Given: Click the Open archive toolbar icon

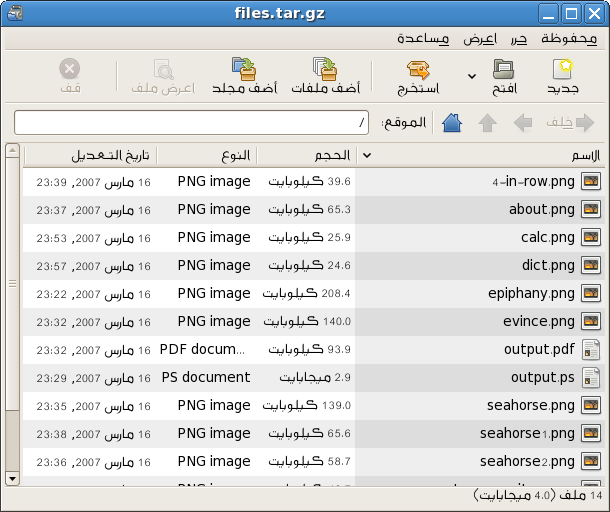Looking at the screenshot, I should (505, 69).
